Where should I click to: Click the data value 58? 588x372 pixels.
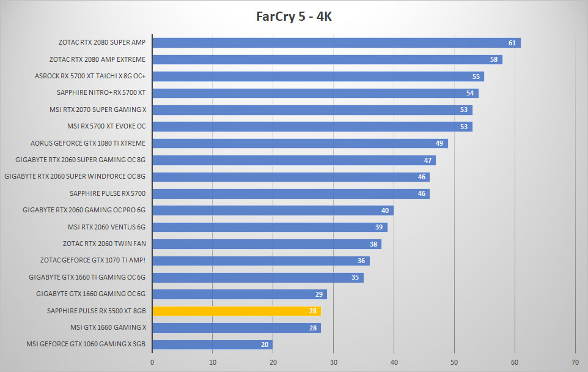point(493,59)
